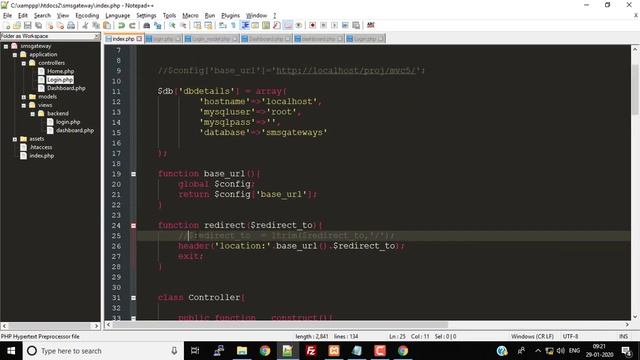Click the Stop Recording macro icon
640x360 pixels.
tap(323, 25)
